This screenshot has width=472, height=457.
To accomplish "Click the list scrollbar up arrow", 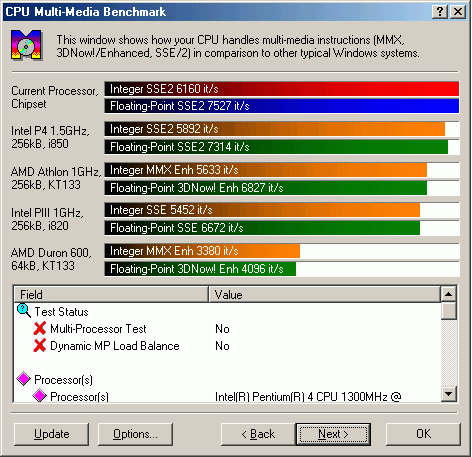I will 449,294.
